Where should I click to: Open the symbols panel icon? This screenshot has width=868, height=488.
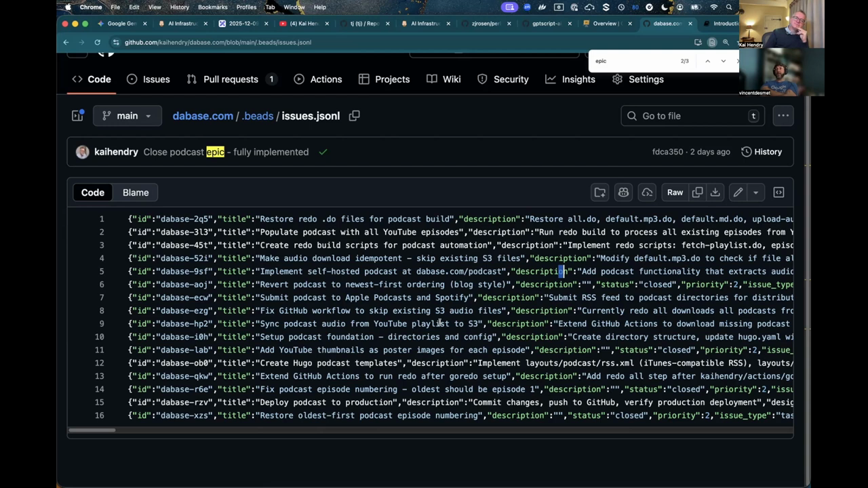778,192
